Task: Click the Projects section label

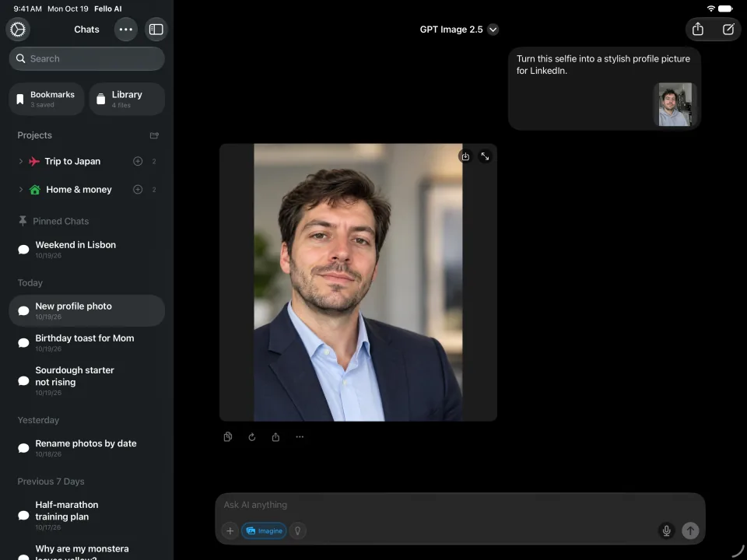Action: point(35,135)
